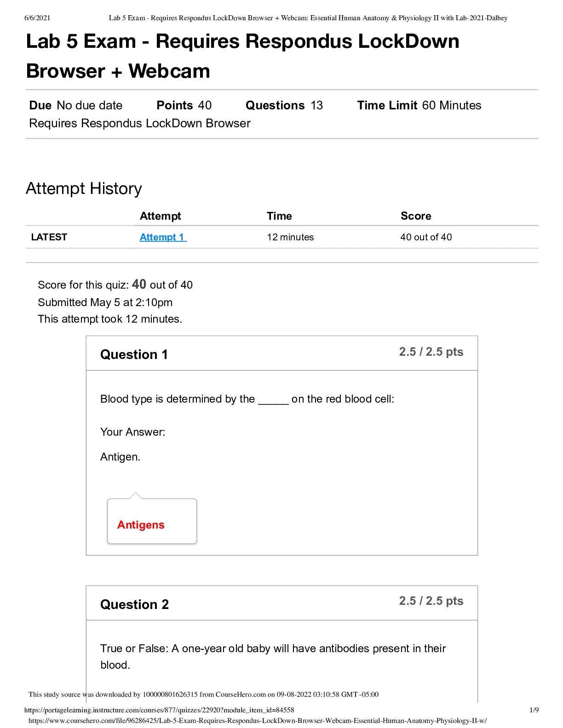Click the Attempt column header
Screen dimensions: 563x728
pos(160,216)
